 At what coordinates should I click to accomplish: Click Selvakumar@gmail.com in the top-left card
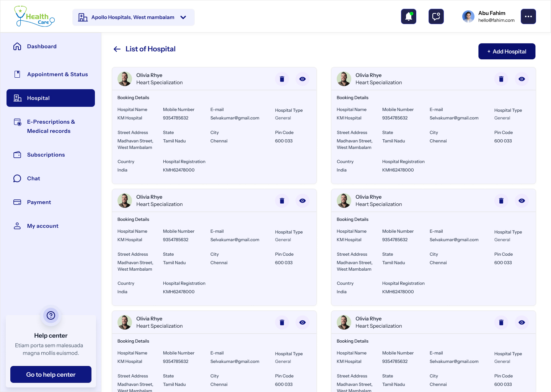tap(235, 118)
